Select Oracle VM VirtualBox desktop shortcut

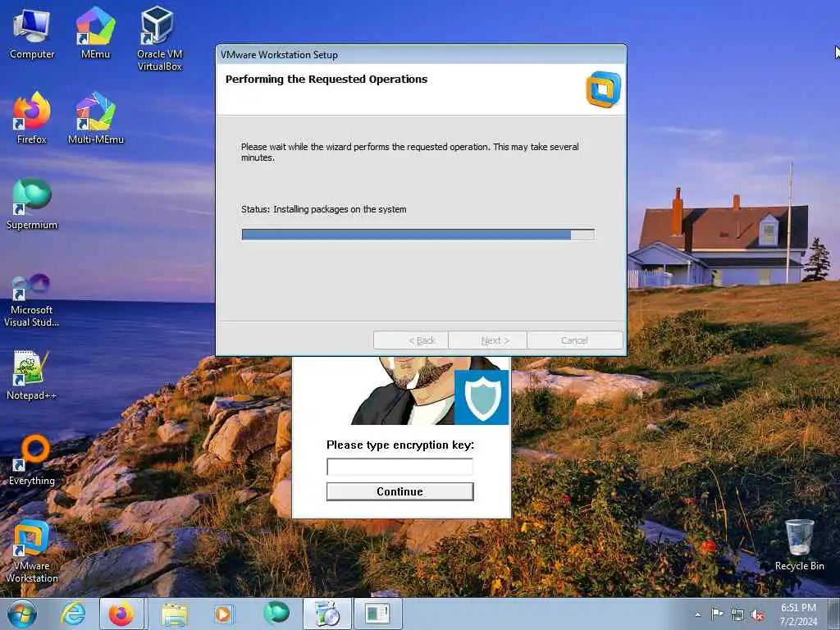[x=159, y=39]
